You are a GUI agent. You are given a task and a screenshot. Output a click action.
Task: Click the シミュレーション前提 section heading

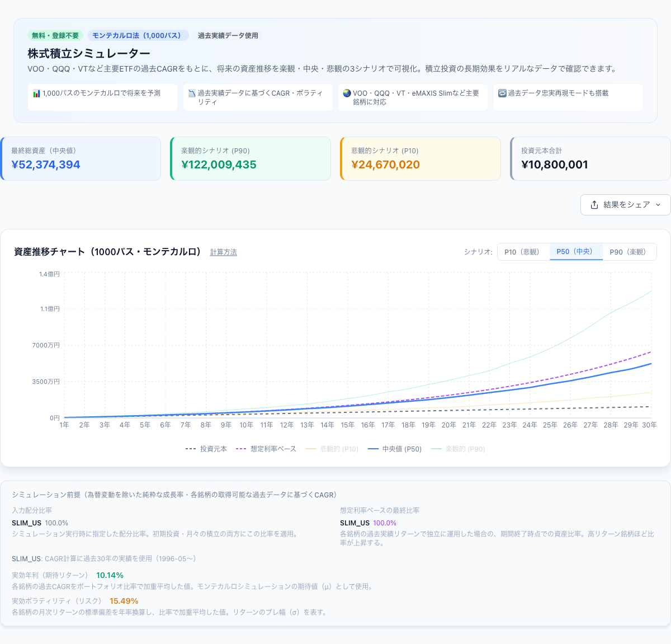point(174,495)
